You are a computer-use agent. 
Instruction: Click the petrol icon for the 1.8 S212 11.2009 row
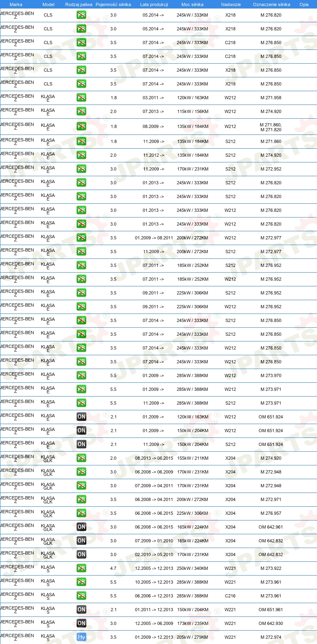tap(81, 141)
